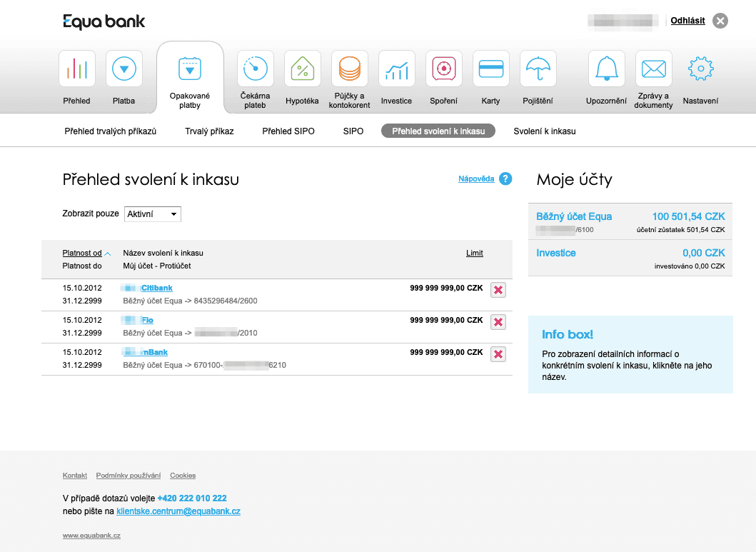Image resolution: width=756 pixels, height=552 pixels.
Task: Delete the mBank direct debit consent
Action: [x=498, y=354]
